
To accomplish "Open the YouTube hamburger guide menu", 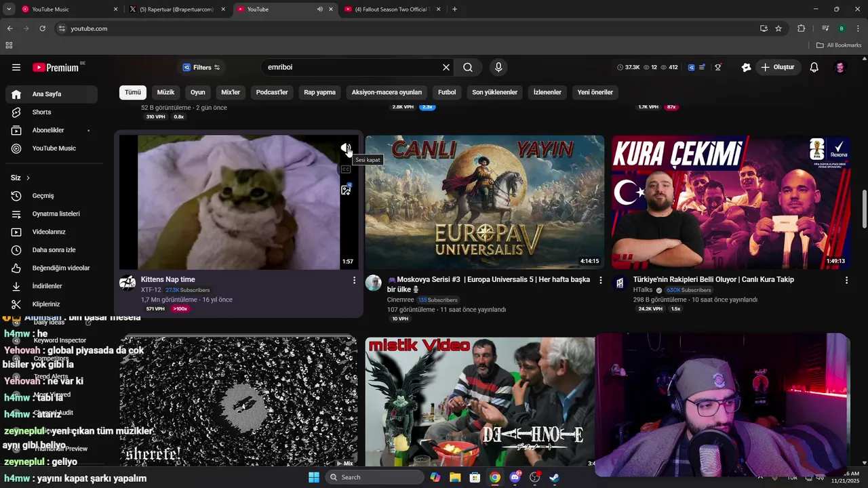I will point(16,67).
